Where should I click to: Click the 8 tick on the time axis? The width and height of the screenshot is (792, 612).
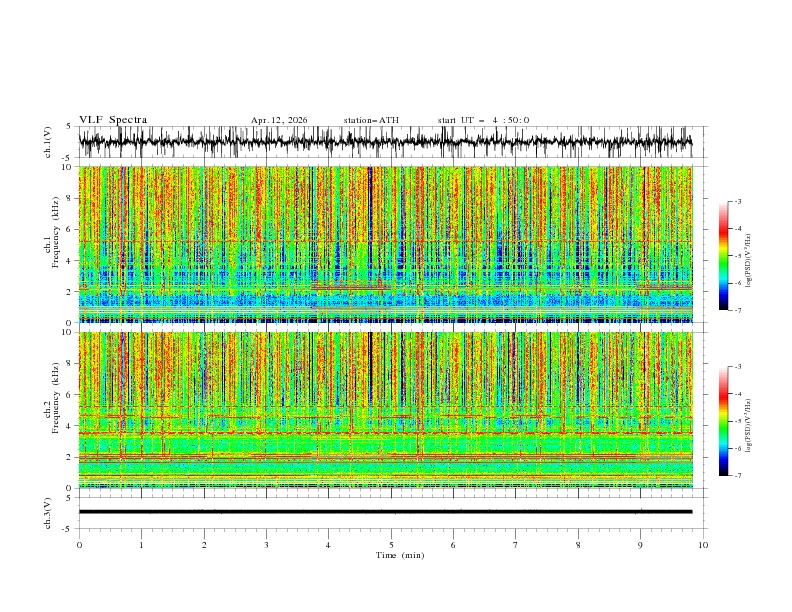578,545
